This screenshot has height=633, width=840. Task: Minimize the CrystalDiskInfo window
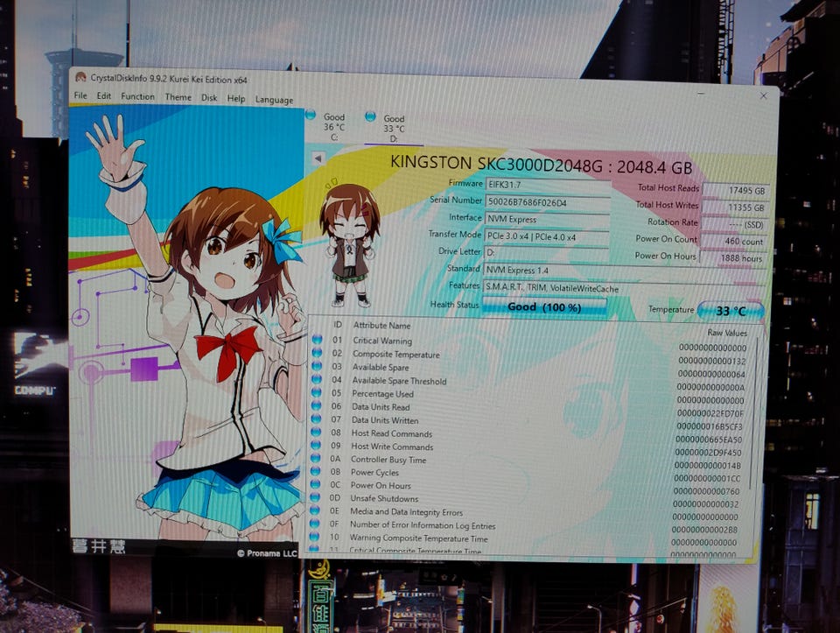(701, 94)
